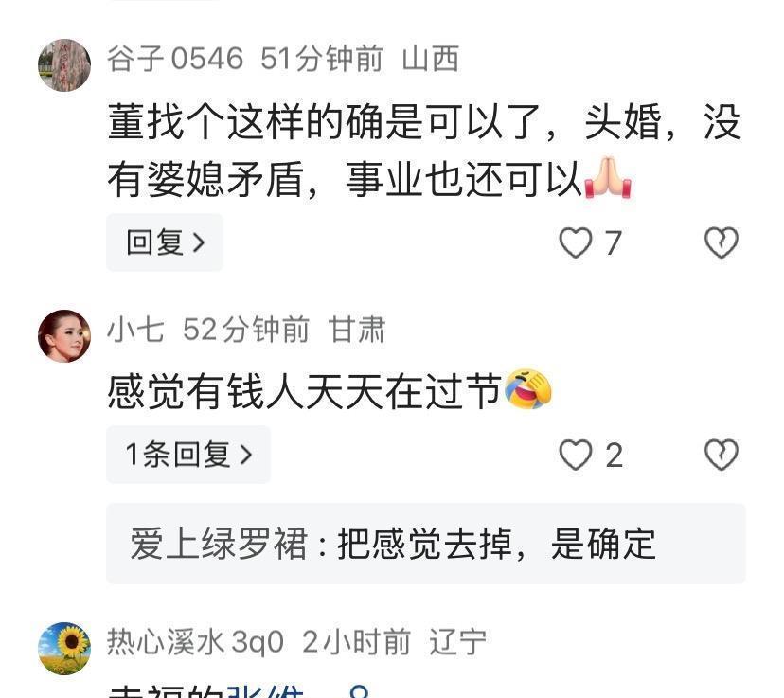
Task: Dislike 谷子0546's comment with broken heart
Action: tap(721, 243)
